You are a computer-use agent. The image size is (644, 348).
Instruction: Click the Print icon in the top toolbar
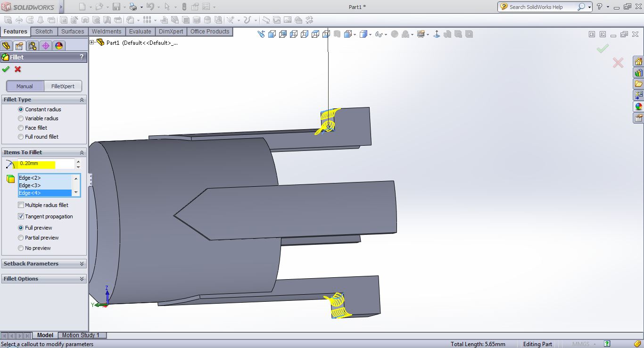(132, 7)
